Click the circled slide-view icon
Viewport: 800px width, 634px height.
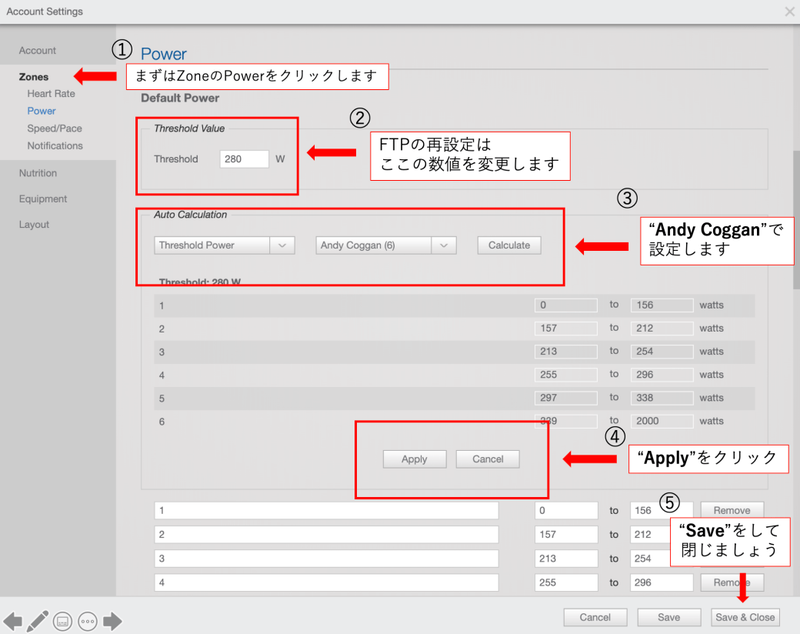point(62,622)
